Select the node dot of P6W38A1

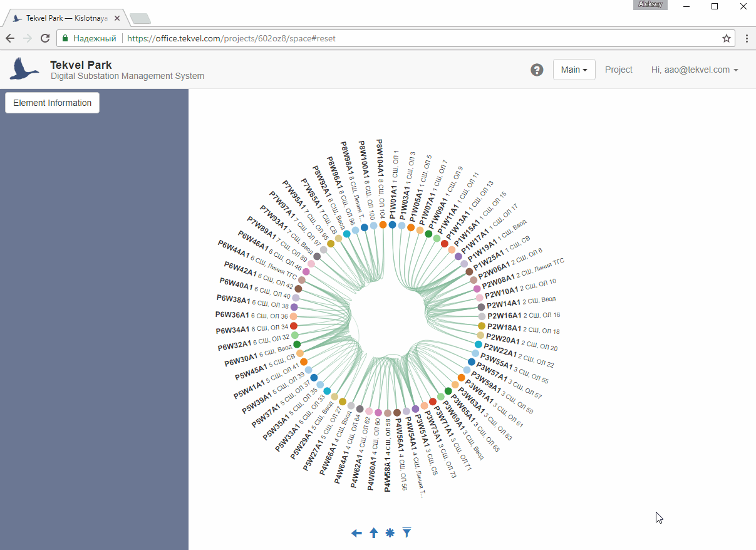tap(294, 307)
